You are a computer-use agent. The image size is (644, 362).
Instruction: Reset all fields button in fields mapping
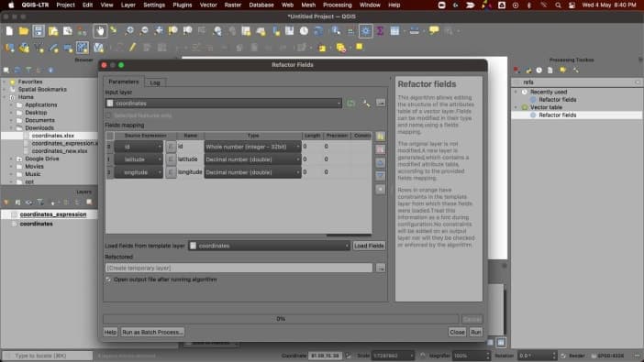point(381,189)
